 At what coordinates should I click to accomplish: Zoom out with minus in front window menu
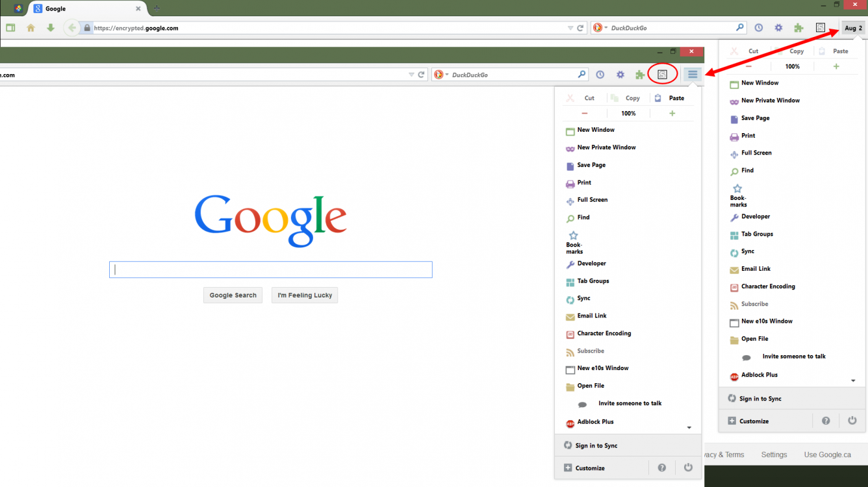(x=585, y=113)
